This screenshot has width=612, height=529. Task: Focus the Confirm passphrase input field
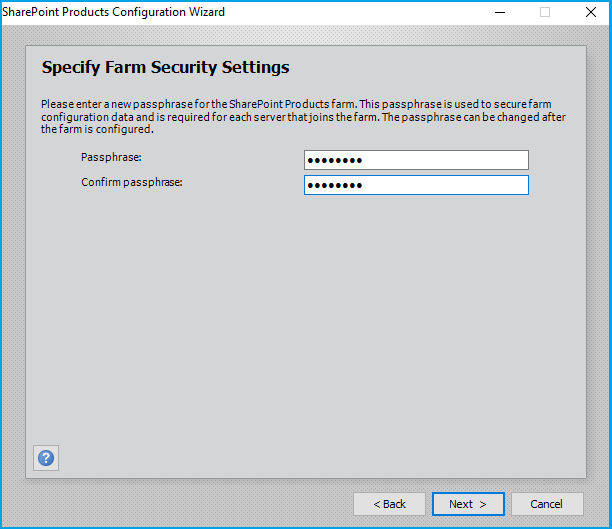click(x=416, y=185)
